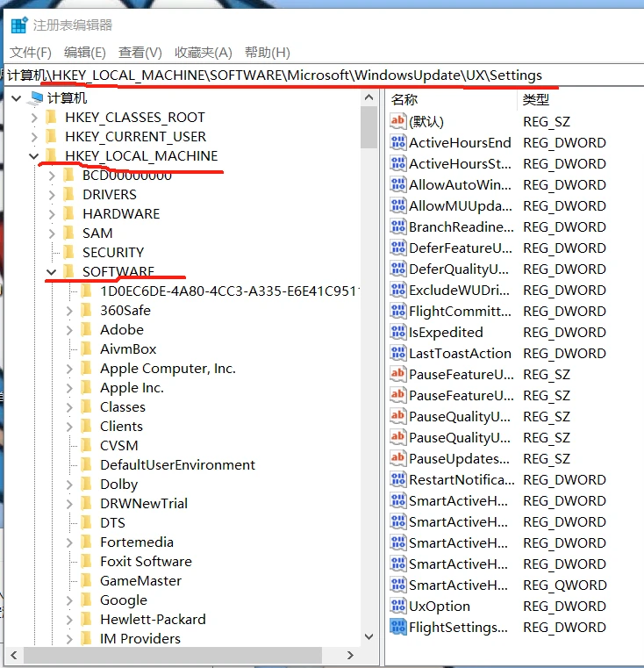Click the tree vertical scrollbar thumb
The width and height of the screenshot is (644, 668).
pos(369,127)
